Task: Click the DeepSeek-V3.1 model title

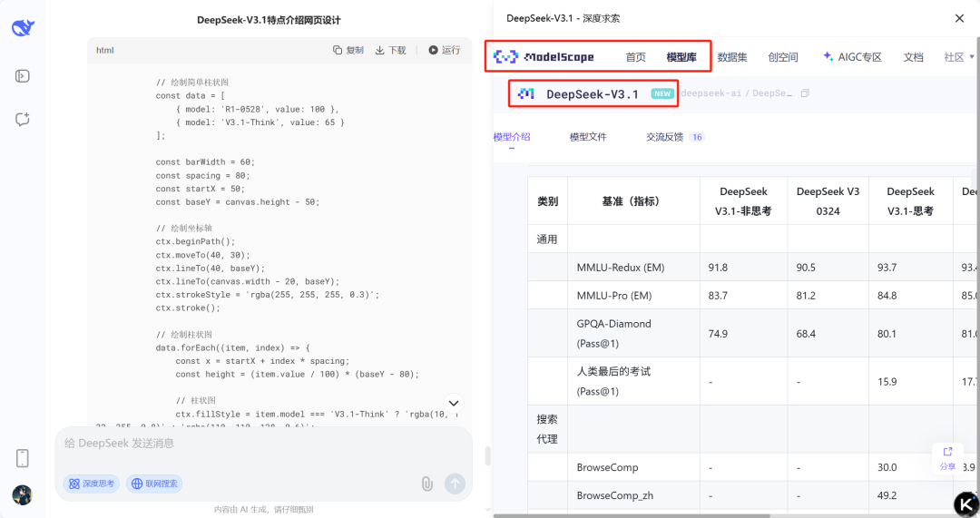Action: [593, 93]
